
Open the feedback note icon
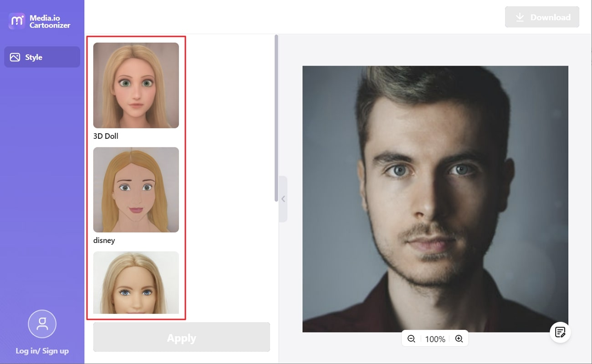pyautogui.click(x=560, y=332)
